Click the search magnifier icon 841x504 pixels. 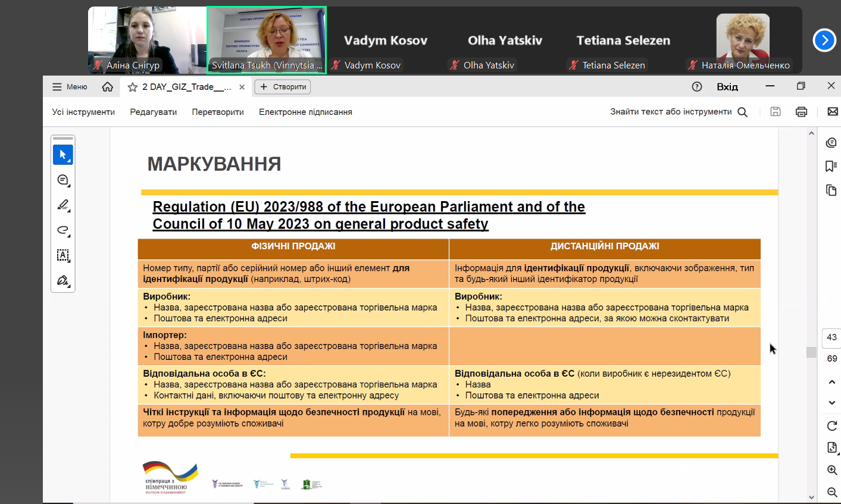click(743, 112)
